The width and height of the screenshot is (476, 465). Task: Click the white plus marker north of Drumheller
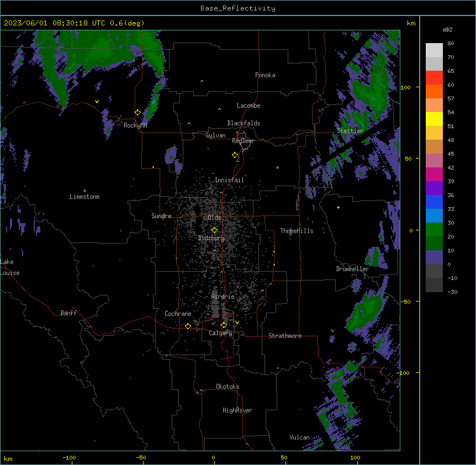click(338, 207)
